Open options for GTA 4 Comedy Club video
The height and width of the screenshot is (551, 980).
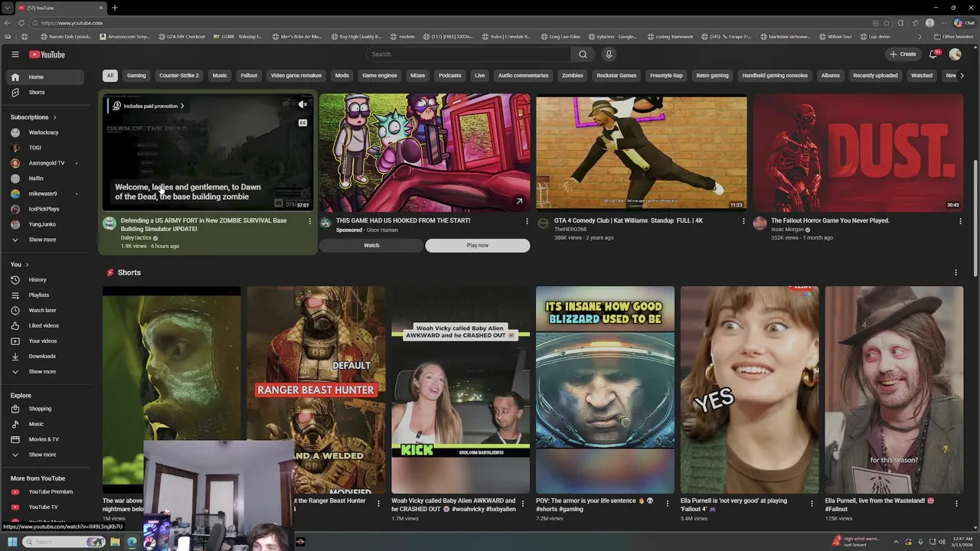[743, 221]
